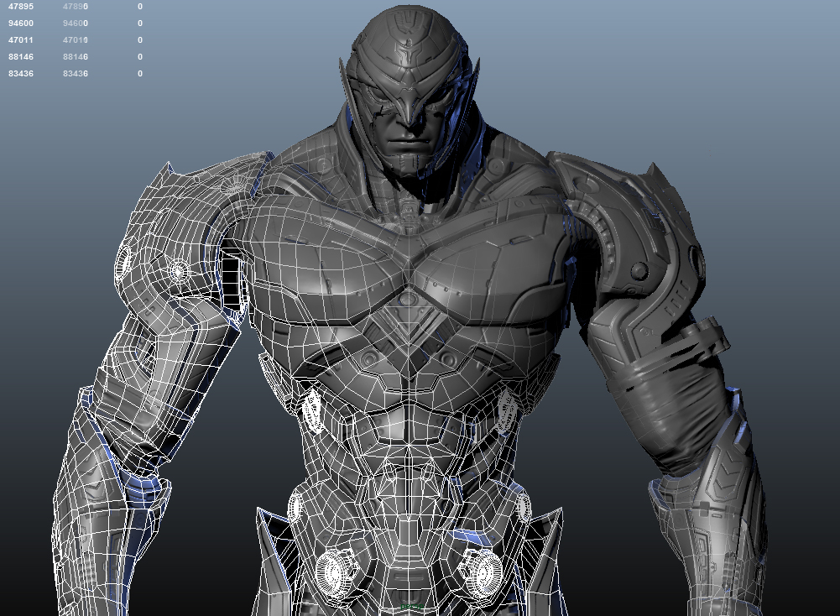Click the 0 in the 83436 row
The height and width of the screenshot is (616, 840).
pyautogui.click(x=140, y=73)
